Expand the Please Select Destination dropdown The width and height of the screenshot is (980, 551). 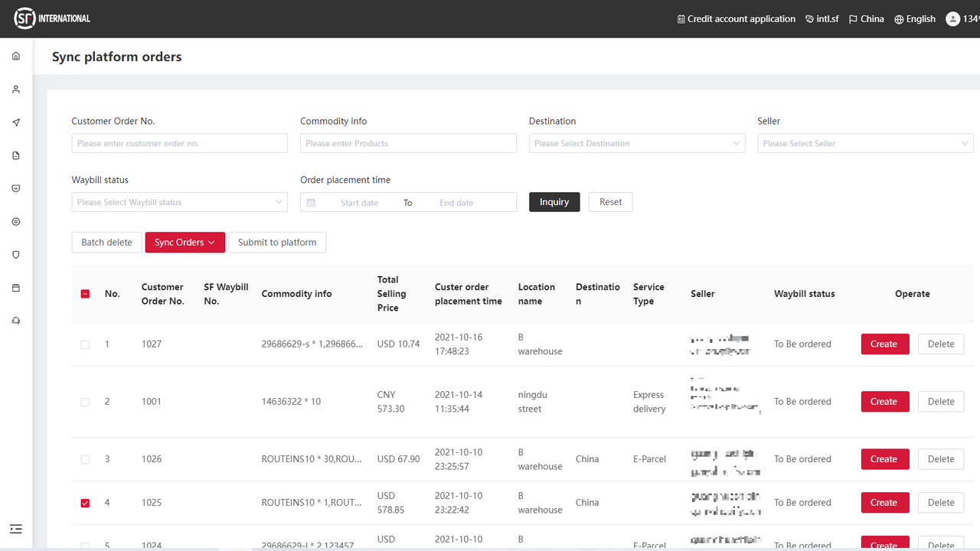pos(636,143)
